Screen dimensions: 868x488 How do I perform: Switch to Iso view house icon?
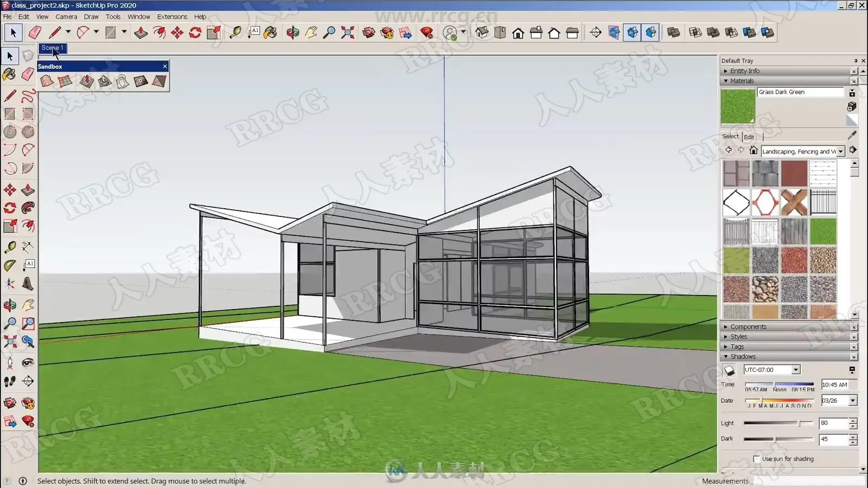click(482, 33)
